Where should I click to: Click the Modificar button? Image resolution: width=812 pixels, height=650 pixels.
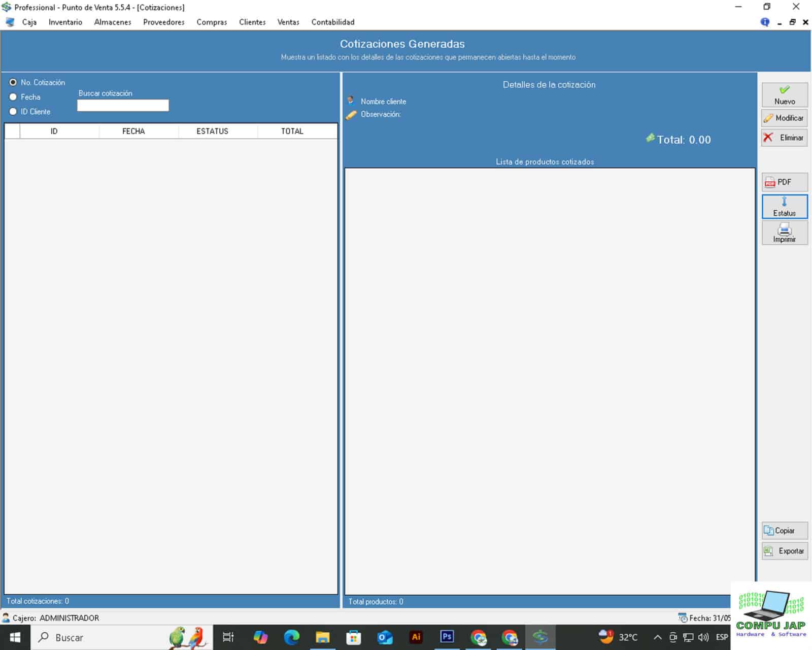(x=785, y=118)
